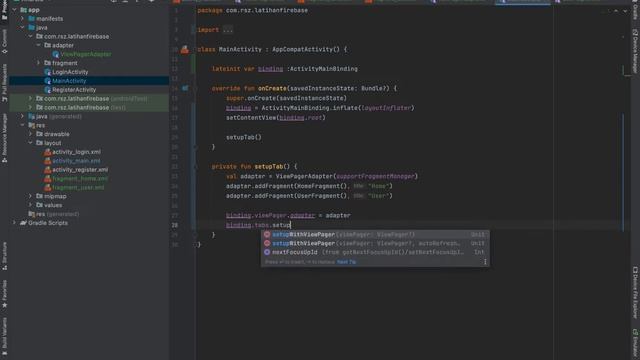This screenshot has height=360, width=640.
Task: Click the RegisterActivity Kotlin class icon
Action: [47, 90]
